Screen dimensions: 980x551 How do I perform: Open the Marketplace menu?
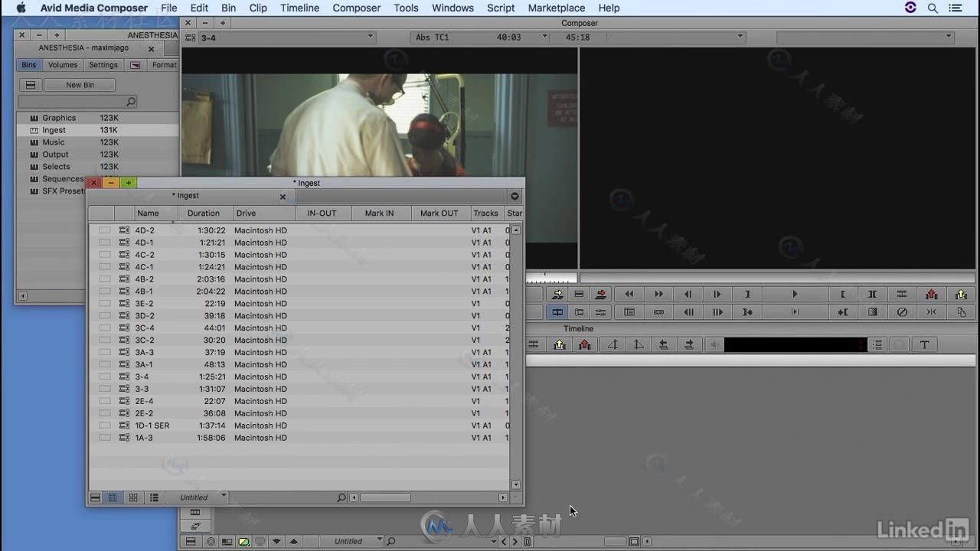tap(557, 8)
